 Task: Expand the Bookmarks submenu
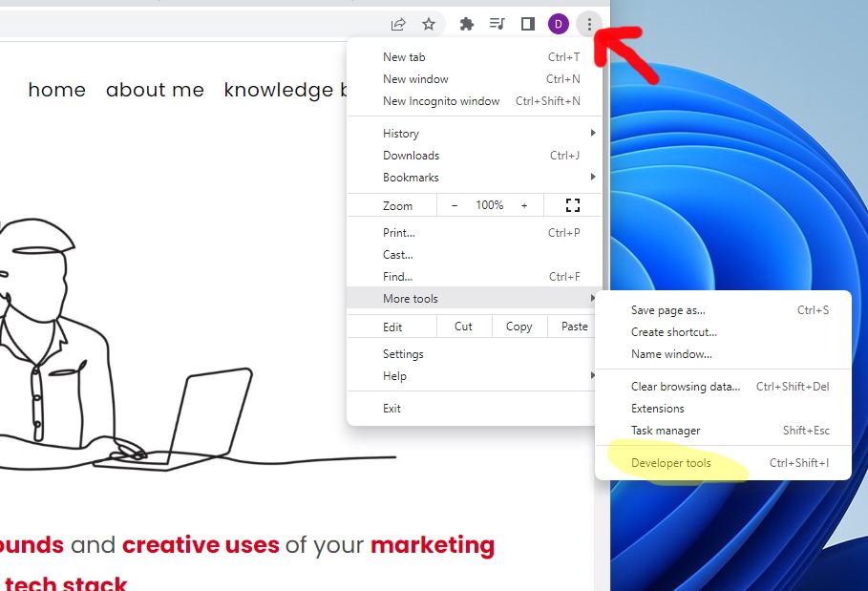coord(475,177)
